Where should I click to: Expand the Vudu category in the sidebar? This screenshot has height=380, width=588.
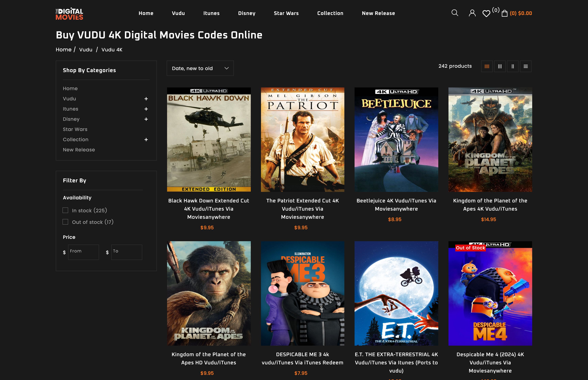[x=146, y=99]
